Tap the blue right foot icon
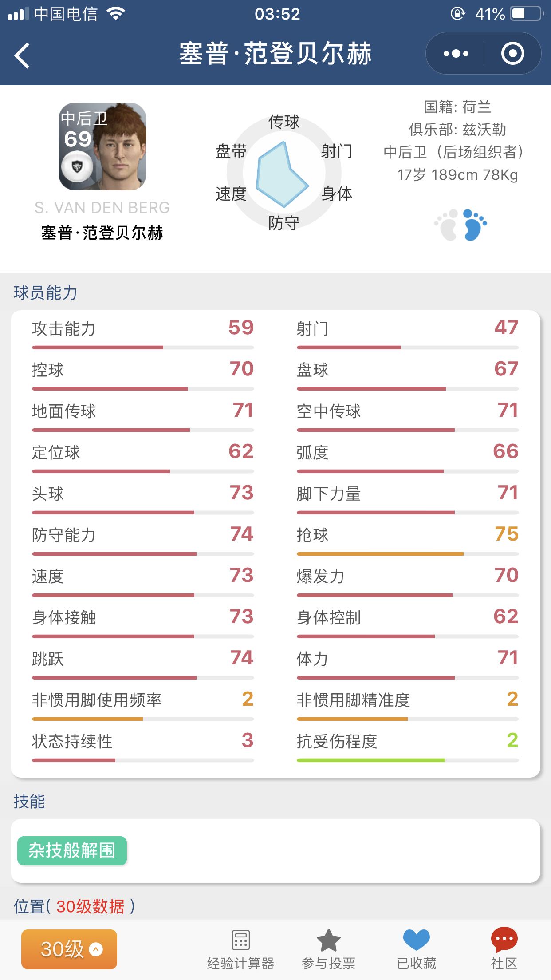551x980 pixels. tap(474, 225)
